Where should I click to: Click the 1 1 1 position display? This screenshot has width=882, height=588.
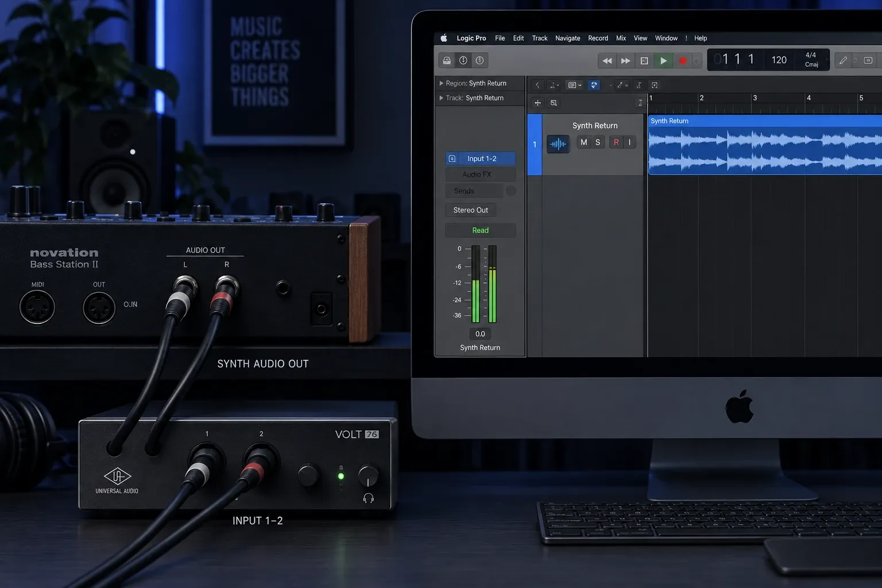pos(738,59)
